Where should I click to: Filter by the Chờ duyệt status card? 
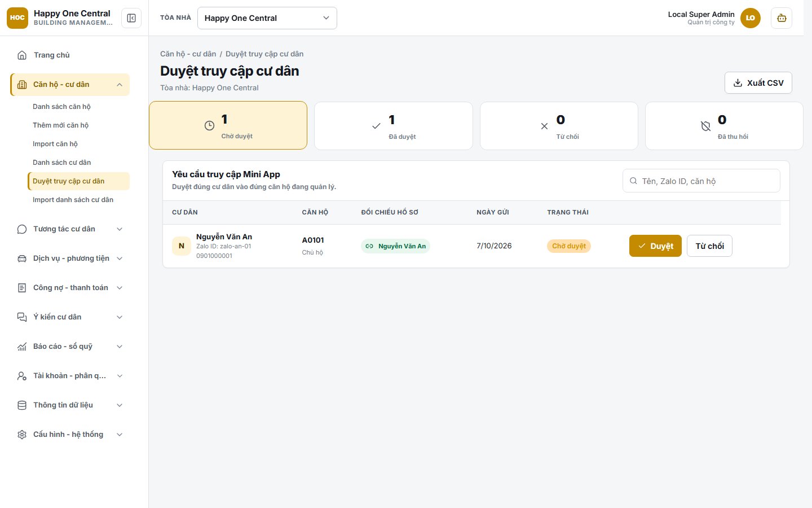coord(228,125)
